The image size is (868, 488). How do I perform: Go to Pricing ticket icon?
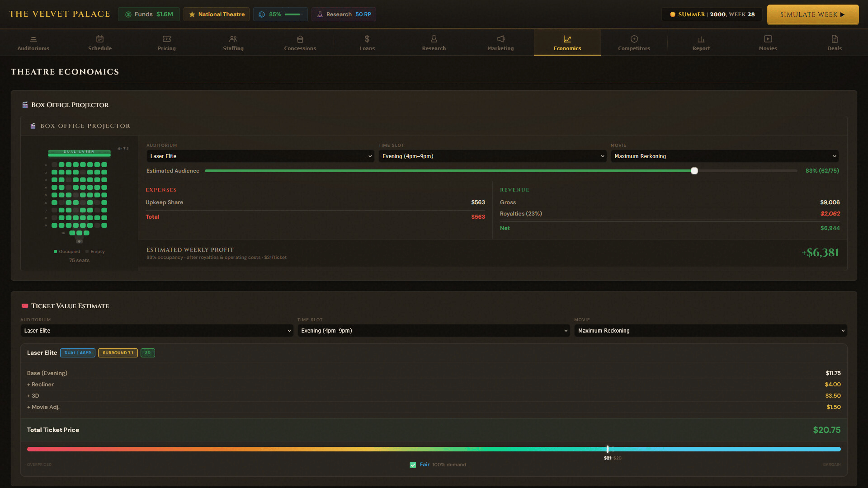click(x=166, y=39)
